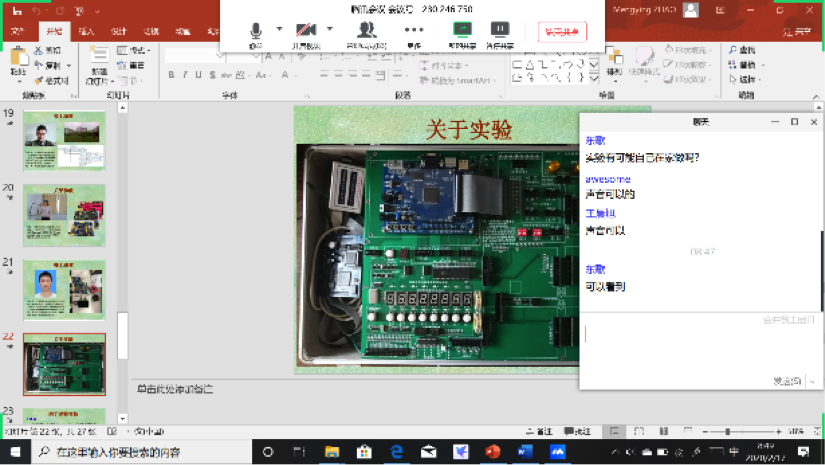Expand microphone options arrow
Image resolution: width=825 pixels, height=465 pixels.
click(279, 29)
